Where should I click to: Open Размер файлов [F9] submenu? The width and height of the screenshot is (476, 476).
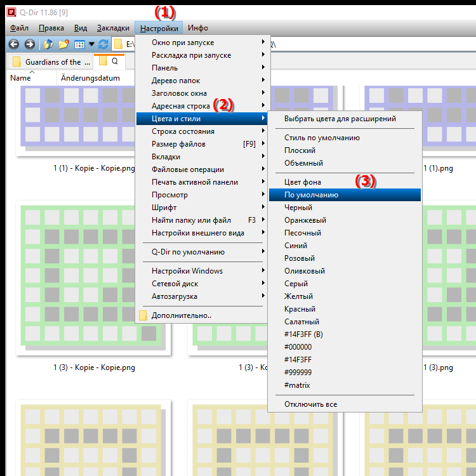click(x=202, y=144)
